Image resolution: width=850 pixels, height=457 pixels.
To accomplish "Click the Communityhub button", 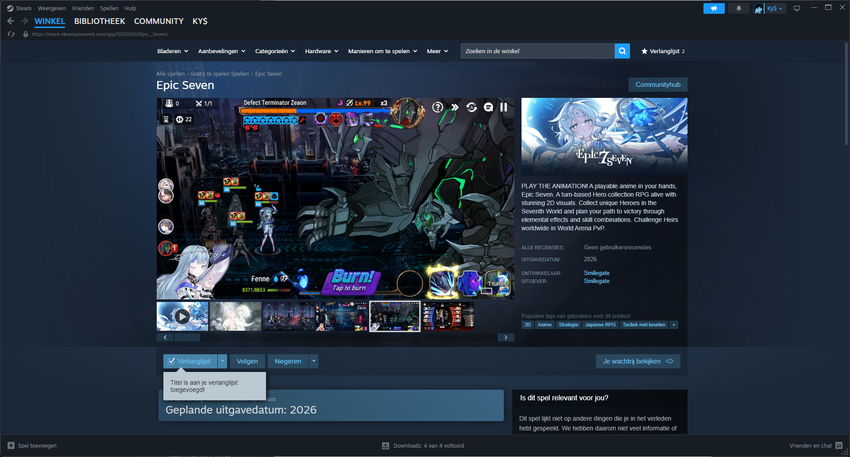I will (658, 85).
